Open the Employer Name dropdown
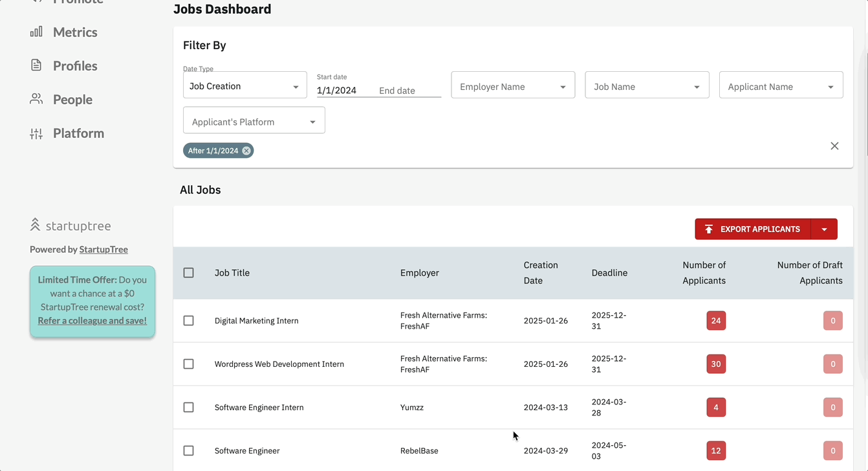This screenshot has width=868, height=471. [x=513, y=85]
